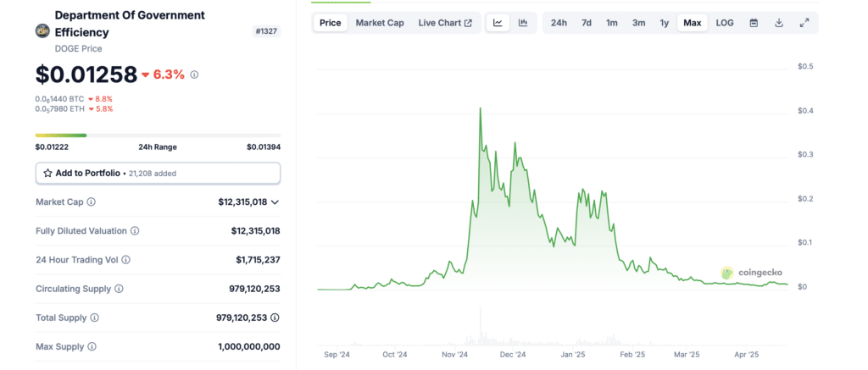Click the November peak on price chart
The width and height of the screenshot is (868, 370).
[x=480, y=109]
